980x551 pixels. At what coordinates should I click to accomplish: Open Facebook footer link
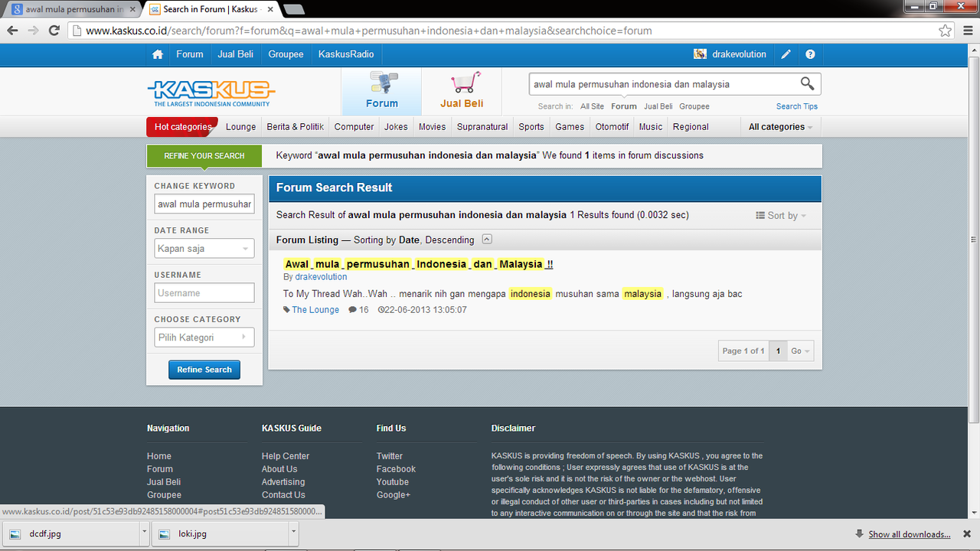coord(396,469)
